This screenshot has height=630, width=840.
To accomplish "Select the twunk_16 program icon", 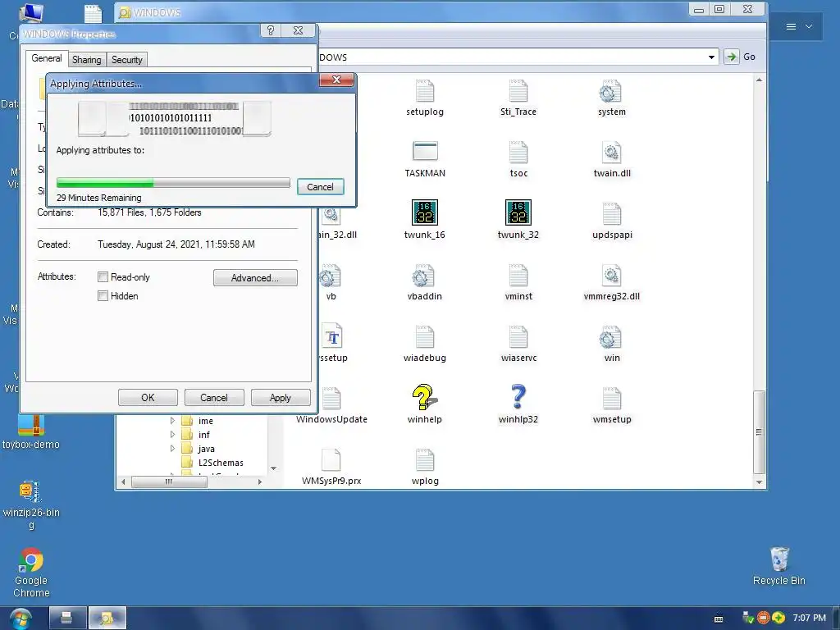I will click(x=425, y=212).
